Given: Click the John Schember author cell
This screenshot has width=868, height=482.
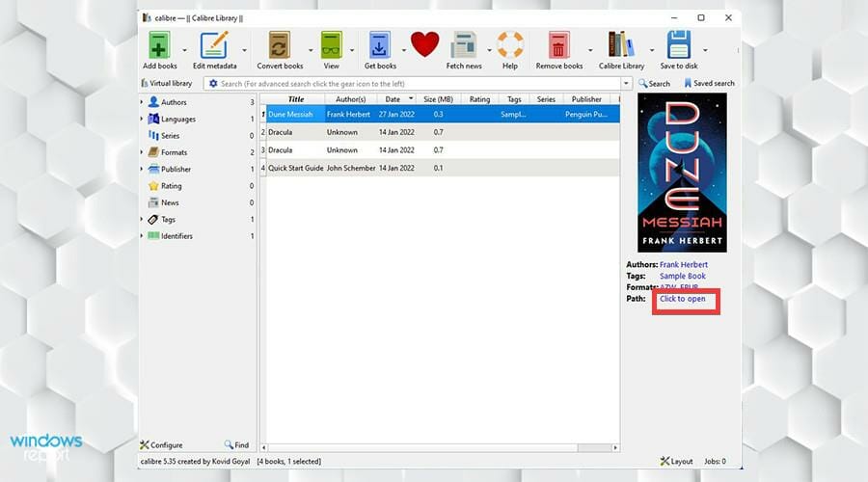Looking at the screenshot, I should [x=351, y=168].
